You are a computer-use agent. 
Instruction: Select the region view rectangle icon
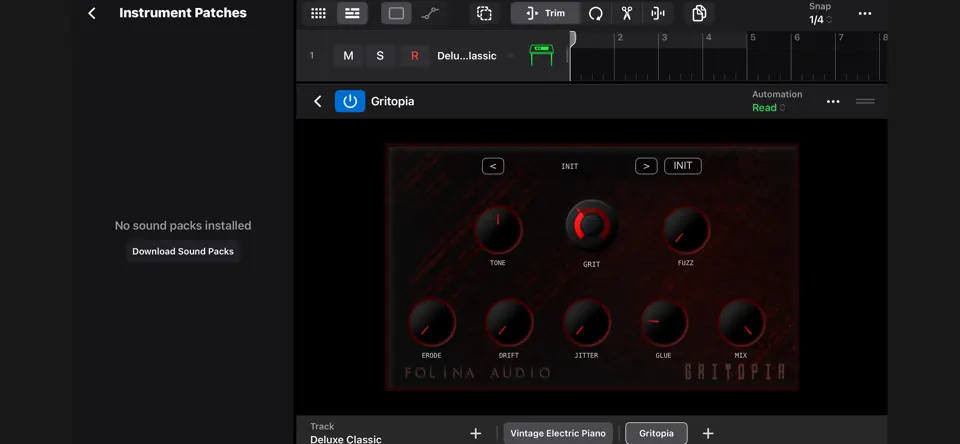(396, 13)
